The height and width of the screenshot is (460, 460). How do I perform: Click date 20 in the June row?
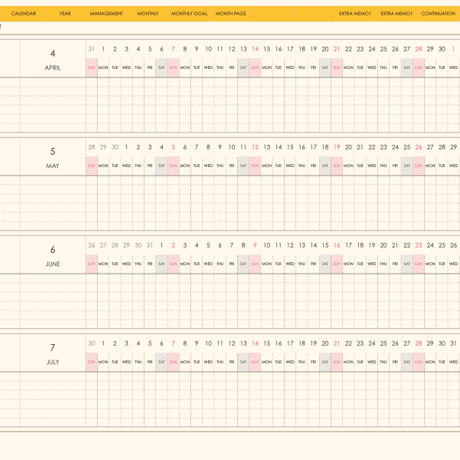click(383, 245)
